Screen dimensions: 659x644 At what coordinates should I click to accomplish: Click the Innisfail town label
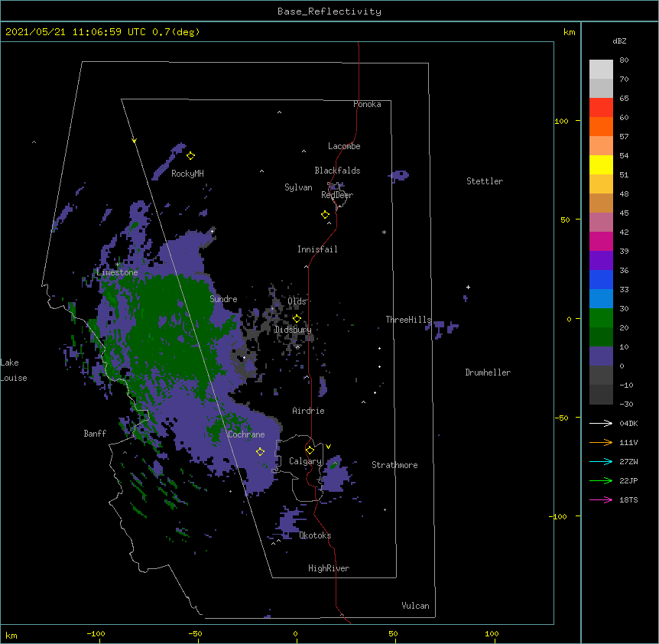click(x=317, y=249)
